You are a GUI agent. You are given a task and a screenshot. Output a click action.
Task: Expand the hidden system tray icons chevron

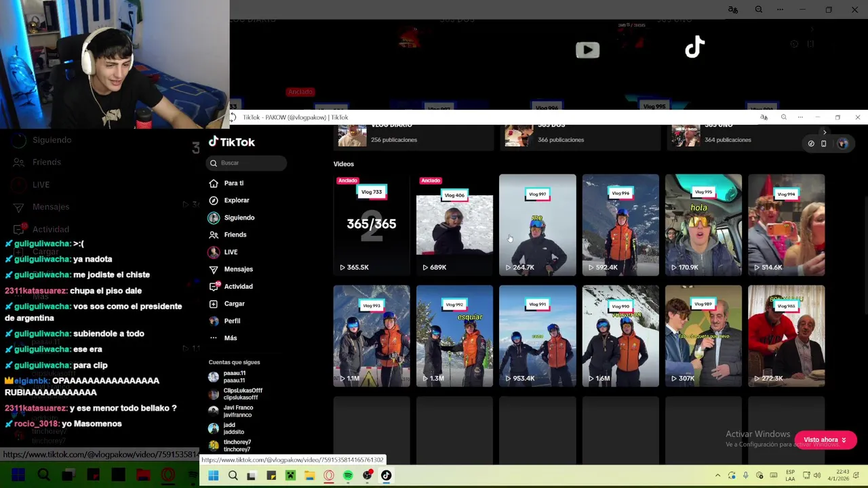click(x=717, y=476)
